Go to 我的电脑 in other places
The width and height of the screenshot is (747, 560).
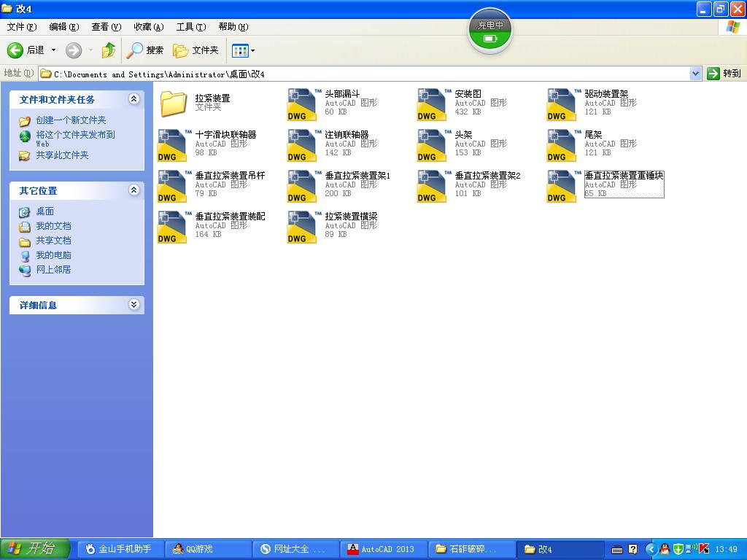(x=53, y=255)
